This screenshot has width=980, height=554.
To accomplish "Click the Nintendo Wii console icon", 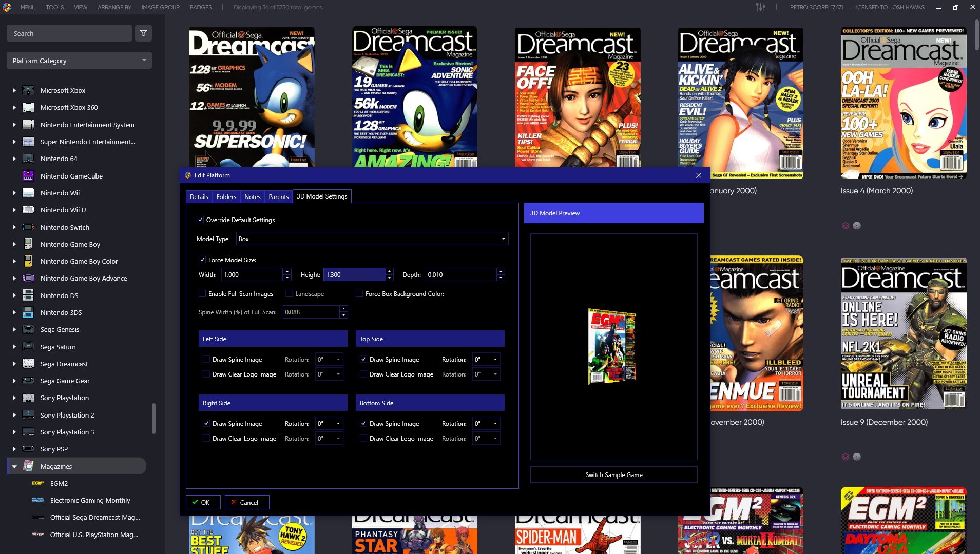I will pyautogui.click(x=28, y=193).
